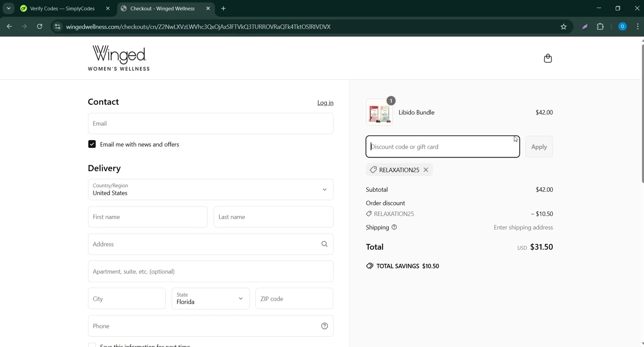Click the Log in link
Viewport: 644px width, 347px height.
325,103
